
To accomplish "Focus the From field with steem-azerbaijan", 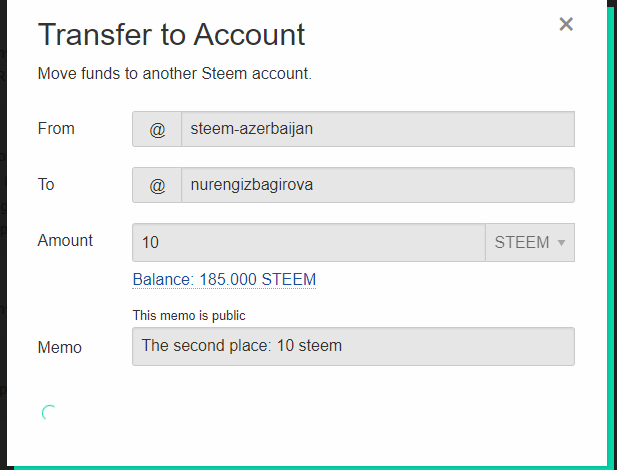I will [x=377, y=130].
